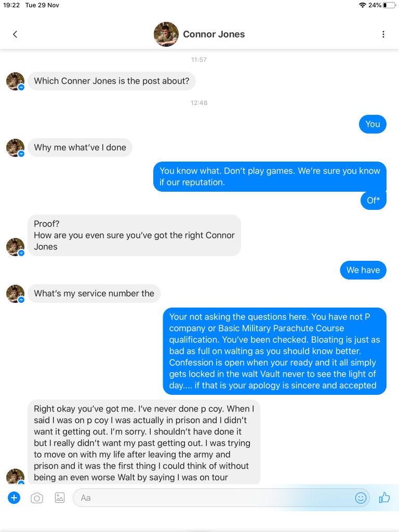Tap the 'Proof?' message bubble

[134, 235]
